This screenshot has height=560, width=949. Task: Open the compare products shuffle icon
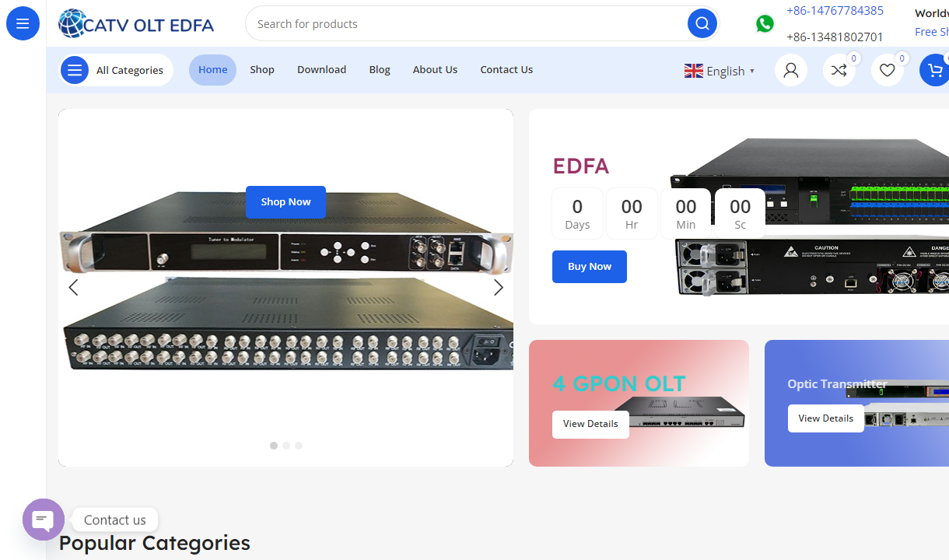point(839,70)
